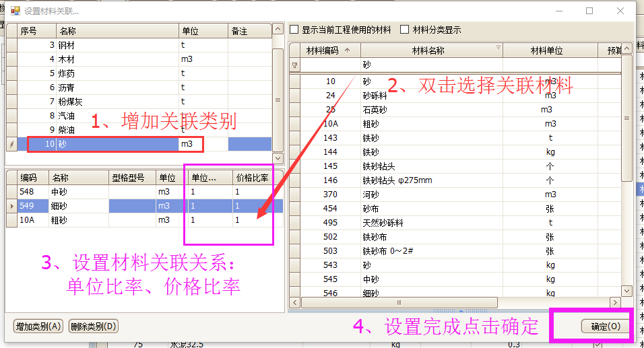Click the 价格比率 column header

coord(252,178)
